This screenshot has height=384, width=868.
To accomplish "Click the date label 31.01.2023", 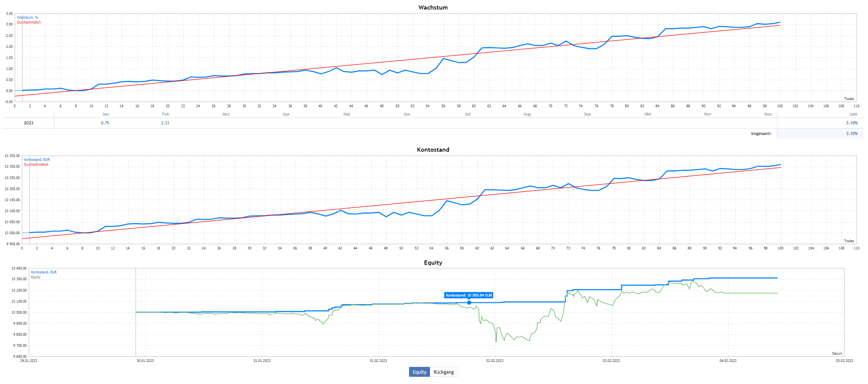I will [262, 361].
